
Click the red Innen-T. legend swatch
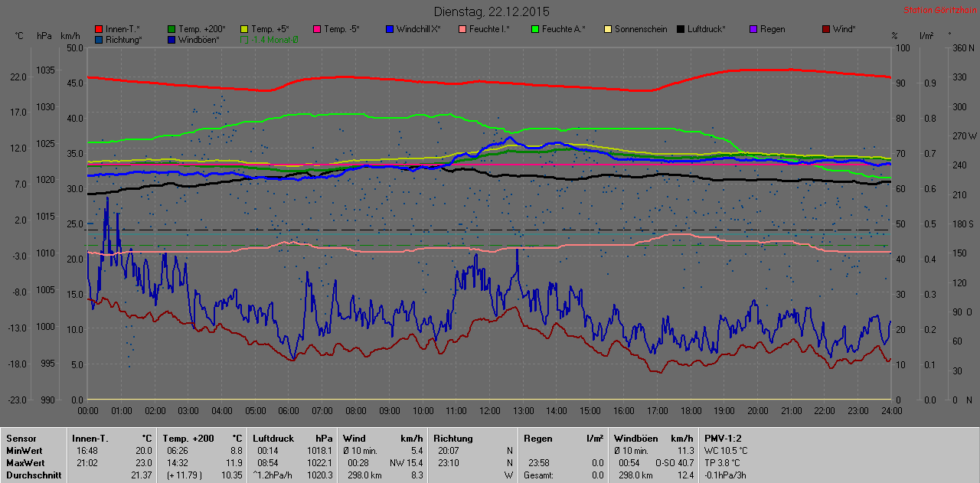99,29
